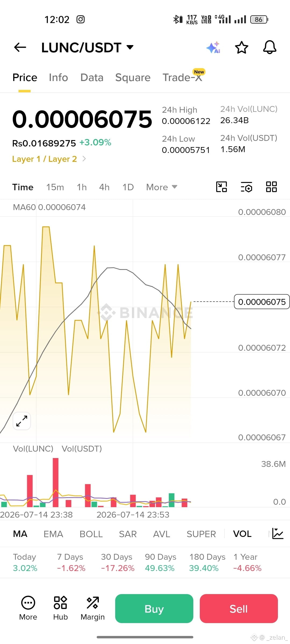Toggle the EMA indicator

click(x=53, y=534)
